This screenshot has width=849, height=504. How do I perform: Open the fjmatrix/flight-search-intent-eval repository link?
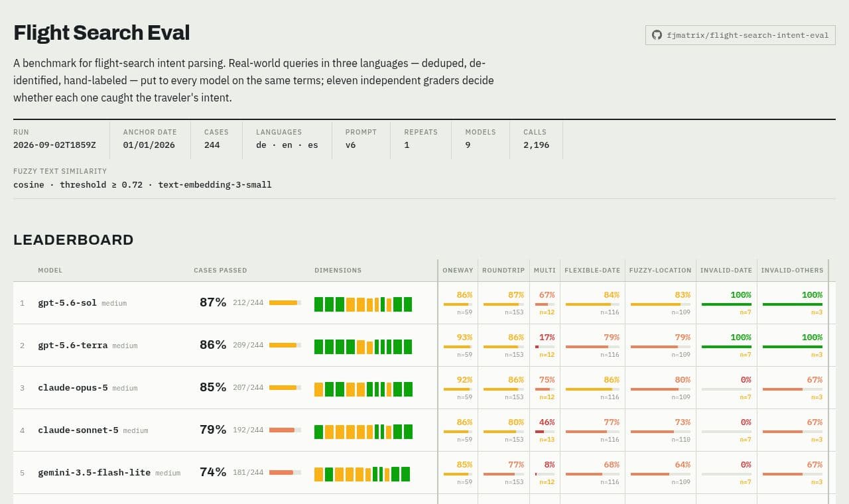pyautogui.click(x=740, y=35)
